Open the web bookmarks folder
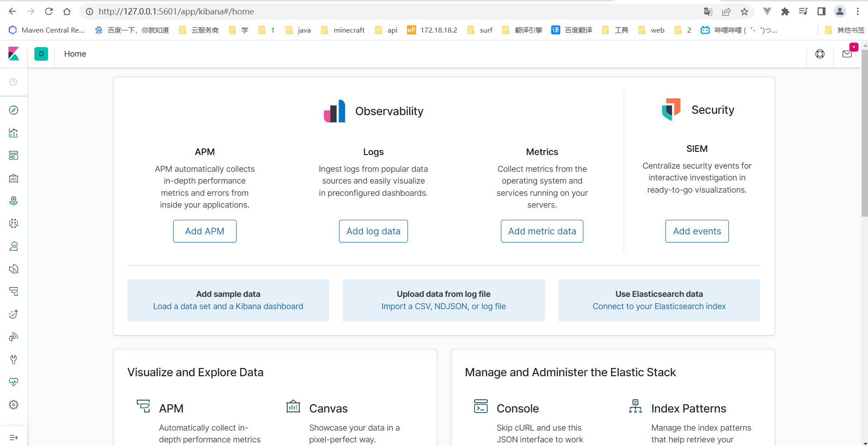The height and width of the screenshot is (446, 868). [x=651, y=30]
